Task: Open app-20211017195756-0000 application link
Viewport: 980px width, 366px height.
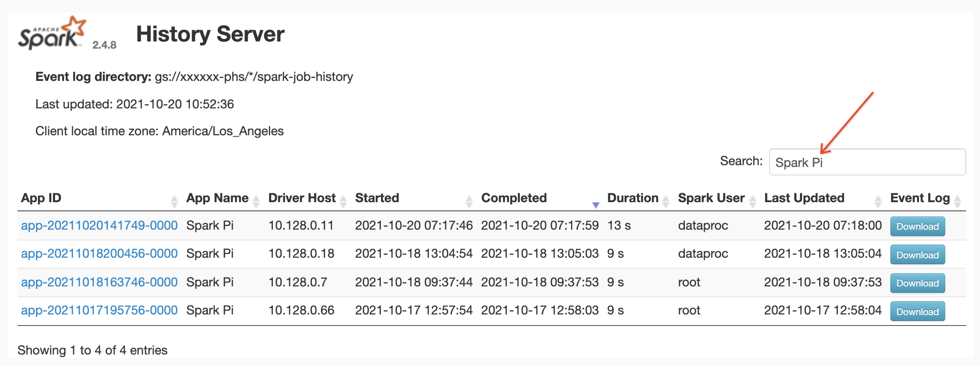Action: point(99,310)
